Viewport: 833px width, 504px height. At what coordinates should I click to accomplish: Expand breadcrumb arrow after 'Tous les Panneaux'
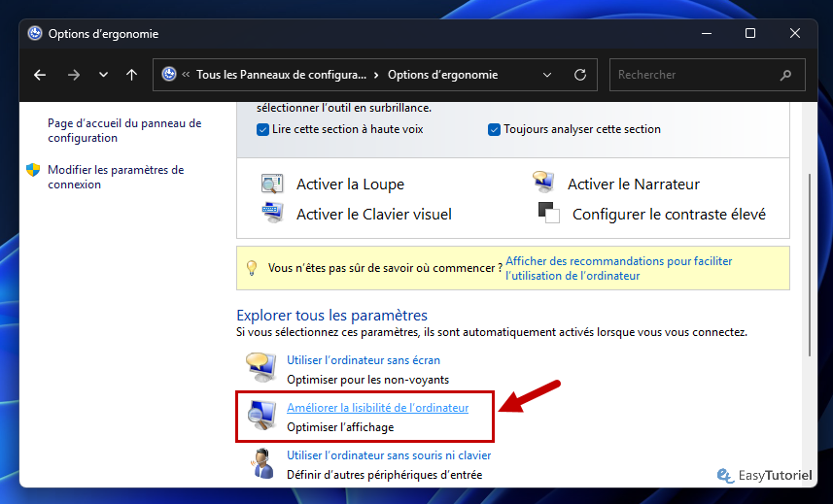coord(376,75)
